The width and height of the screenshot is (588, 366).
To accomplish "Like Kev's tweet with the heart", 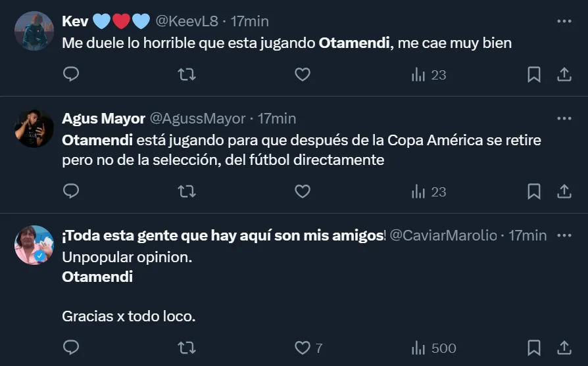I will tap(302, 75).
